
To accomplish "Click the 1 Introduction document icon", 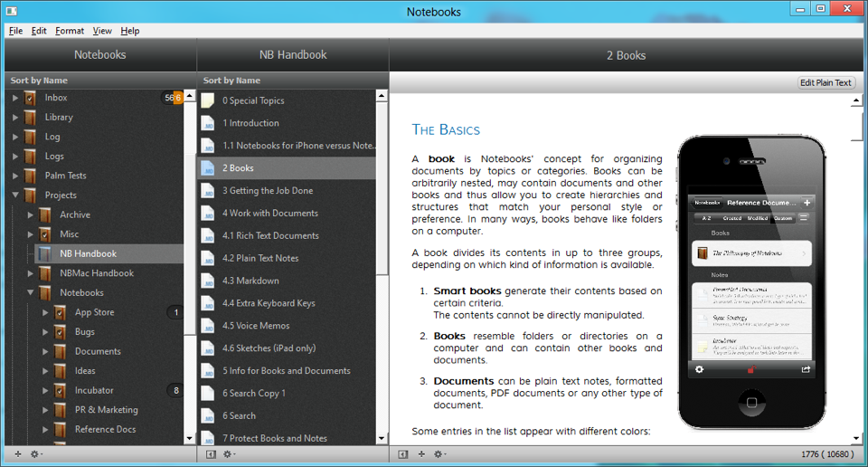I will (x=208, y=123).
